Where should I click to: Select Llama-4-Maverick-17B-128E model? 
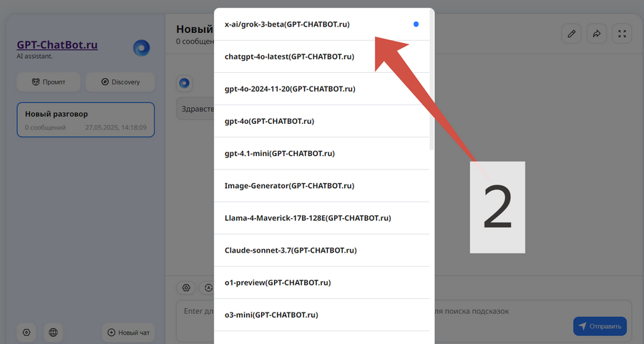click(x=321, y=218)
